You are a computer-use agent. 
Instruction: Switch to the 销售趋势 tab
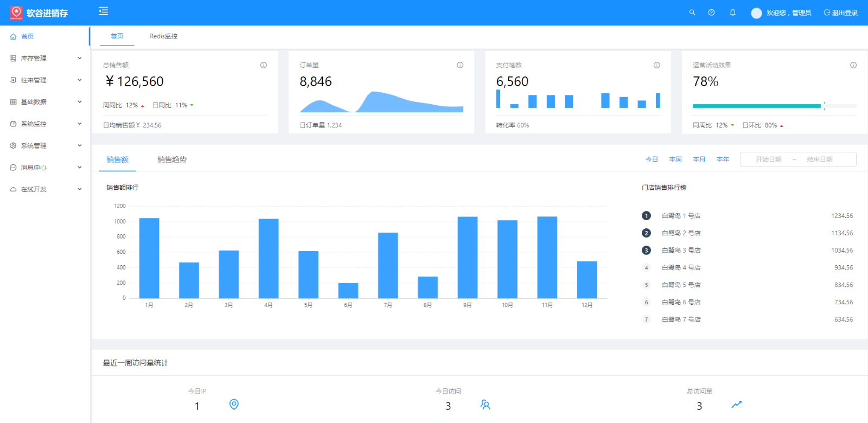click(x=172, y=159)
